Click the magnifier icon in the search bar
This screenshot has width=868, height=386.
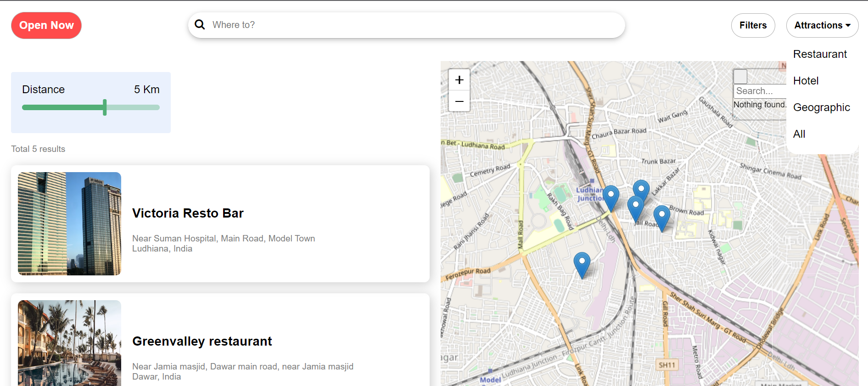coord(200,25)
